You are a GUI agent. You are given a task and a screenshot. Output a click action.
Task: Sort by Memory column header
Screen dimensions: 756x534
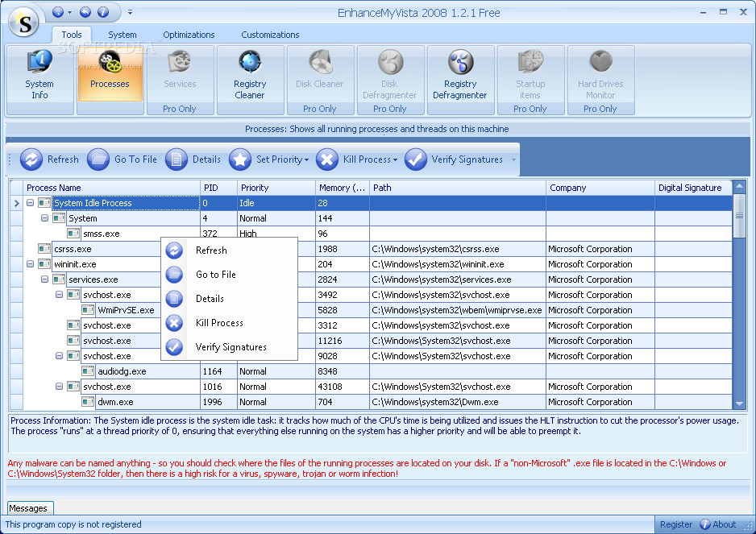[343, 188]
